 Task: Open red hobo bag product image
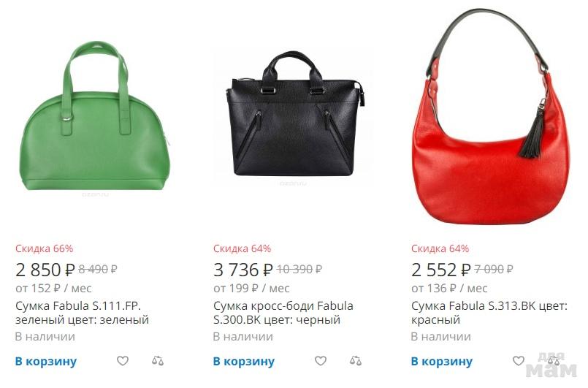click(x=491, y=116)
